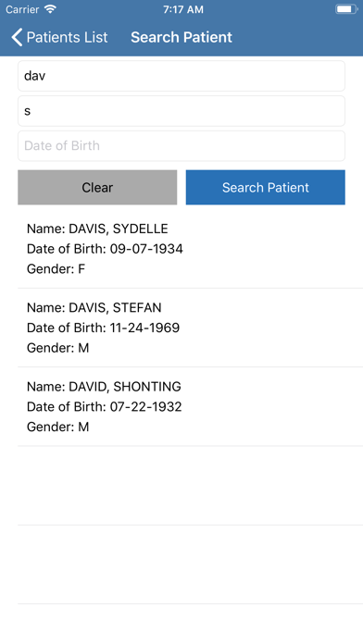This screenshot has height=644, width=363.
Task: Click the Search Patient title in header
Action: (x=181, y=37)
